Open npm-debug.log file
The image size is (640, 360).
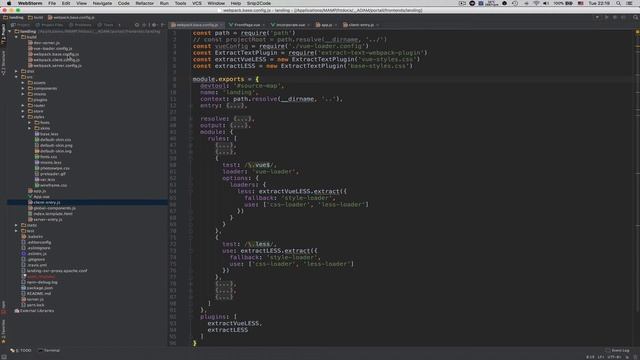[39, 282]
